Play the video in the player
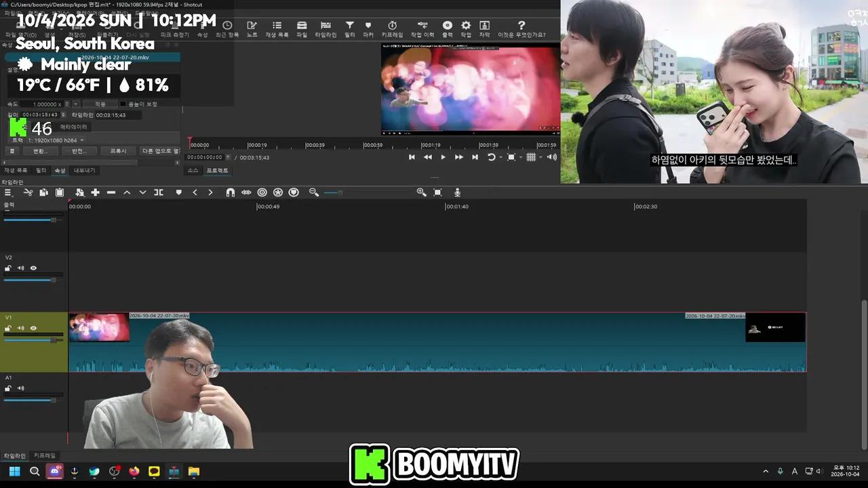This screenshot has width=868, height=488. coord(443,157)
